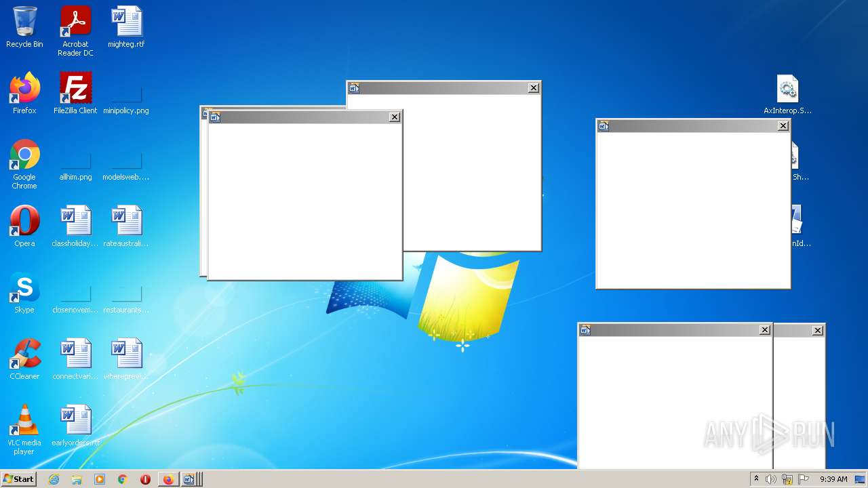
Task: Open Windows Media Player in taskbar
Action: [100, 479]
